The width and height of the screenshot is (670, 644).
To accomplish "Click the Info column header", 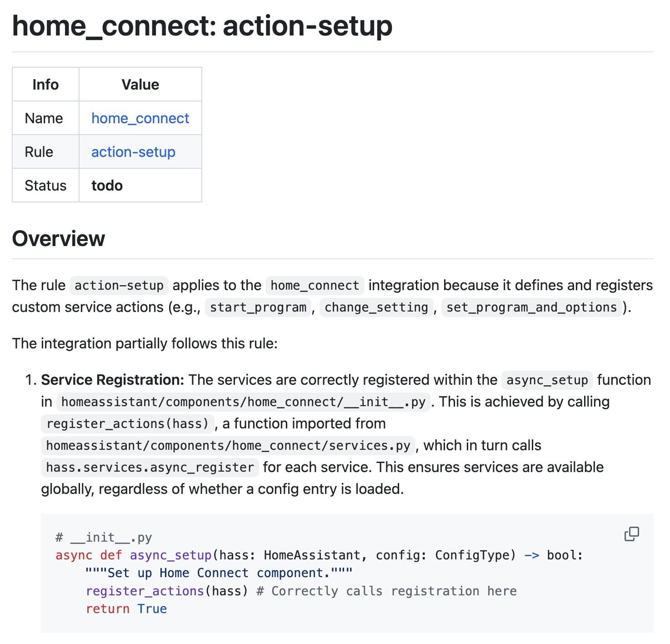I will coord(45,85).
